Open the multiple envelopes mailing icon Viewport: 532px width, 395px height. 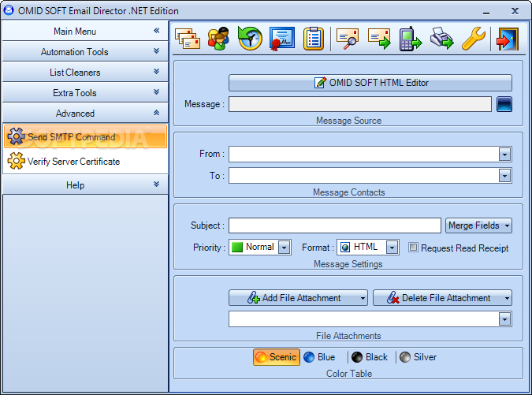[x=188, y=39]
